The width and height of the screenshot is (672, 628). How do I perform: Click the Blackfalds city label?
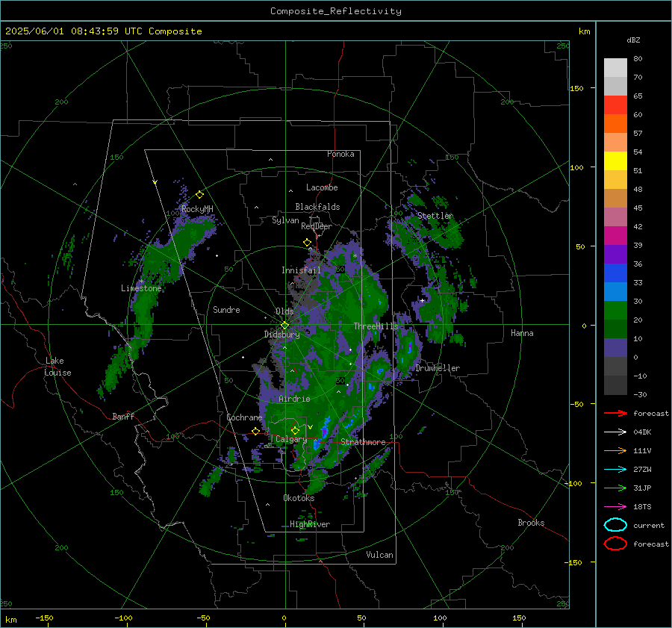click(317, 207)
